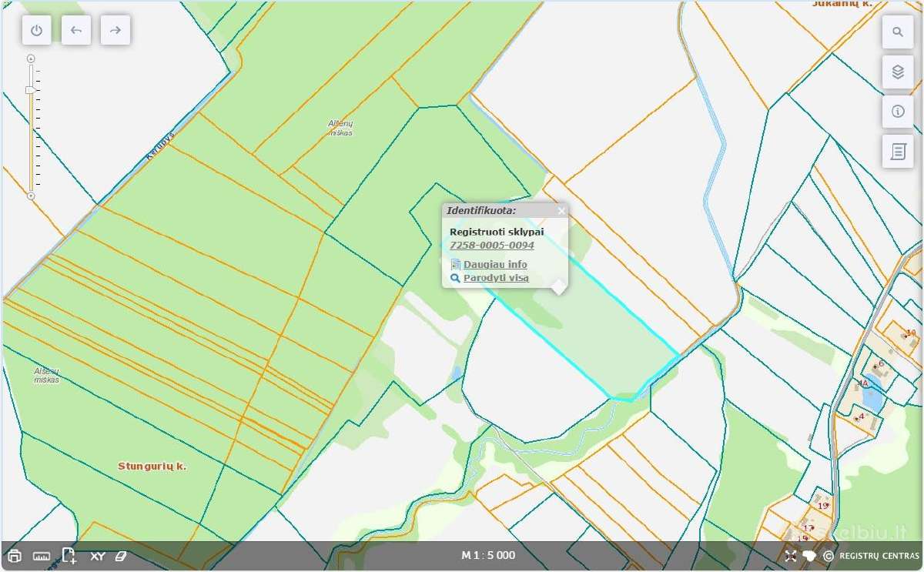Click house number 4A on map
Screen dimensions: 924x572
click(862, 383)
